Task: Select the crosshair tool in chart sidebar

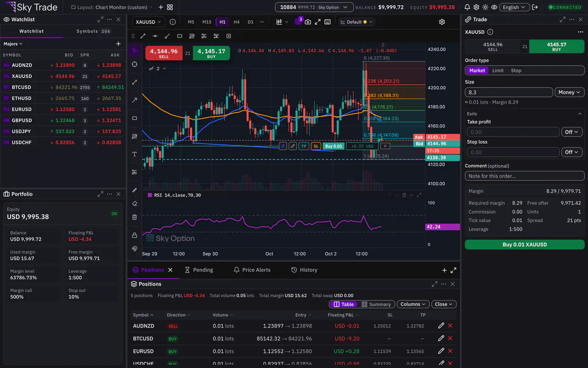Action: 135,64
